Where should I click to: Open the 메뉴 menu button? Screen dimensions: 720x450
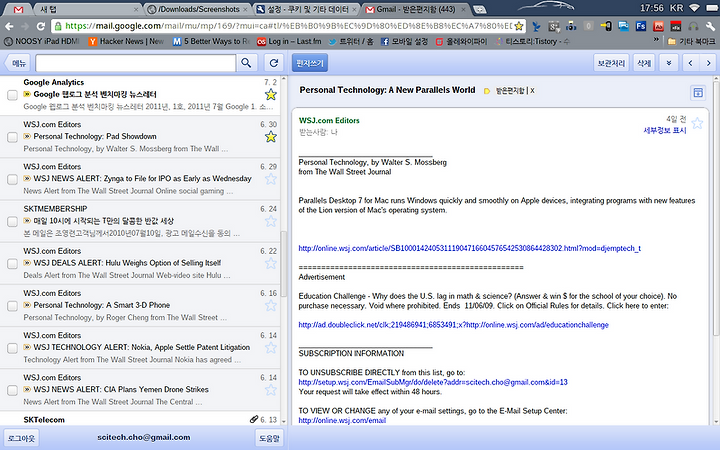pyautogui.click(x=17, y=63)
